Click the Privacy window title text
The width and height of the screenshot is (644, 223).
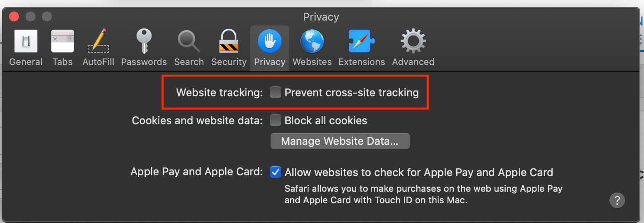pyautogui.click(x=321, y=17)
